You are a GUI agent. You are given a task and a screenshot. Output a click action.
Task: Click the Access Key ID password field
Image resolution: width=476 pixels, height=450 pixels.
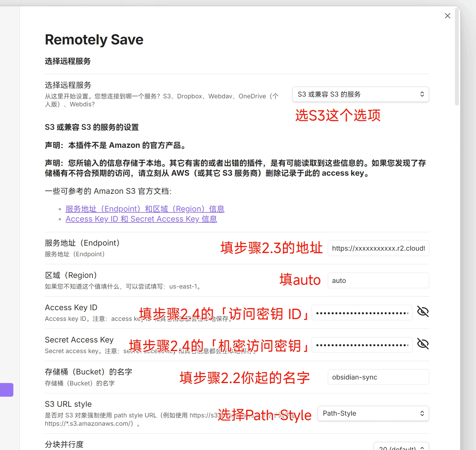[362, 312]
